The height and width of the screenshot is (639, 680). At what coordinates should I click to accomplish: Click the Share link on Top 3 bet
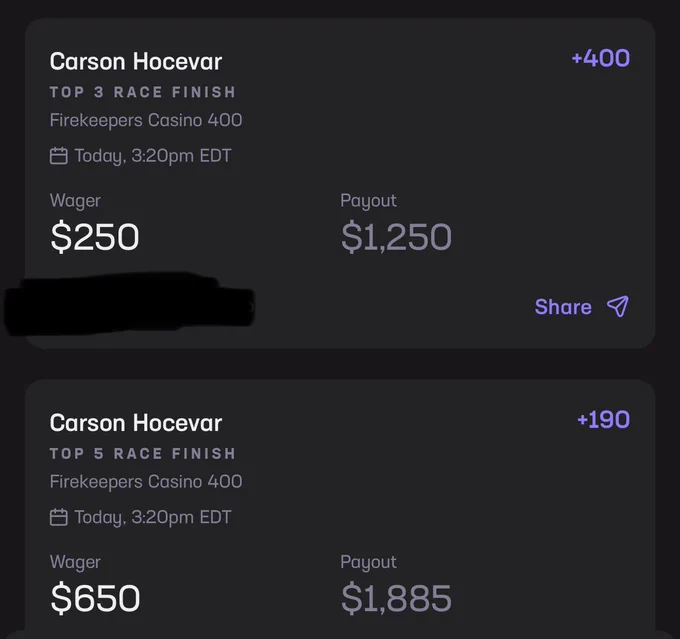[563, 307]
